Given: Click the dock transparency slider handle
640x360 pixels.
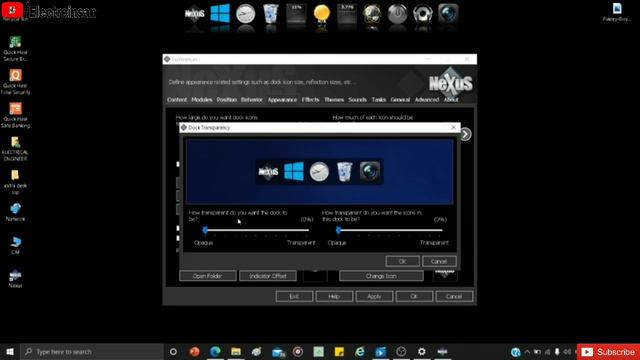Looking at the screenshot, I should pos(205,231).
